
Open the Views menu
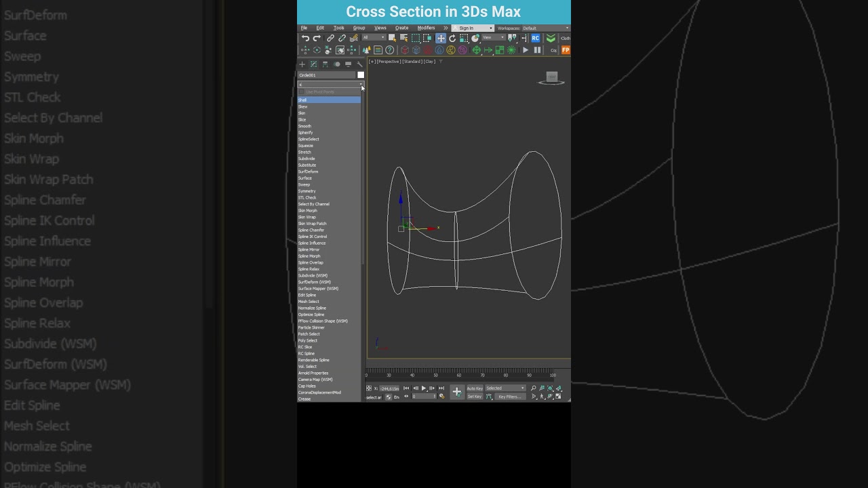click(380, 28)
